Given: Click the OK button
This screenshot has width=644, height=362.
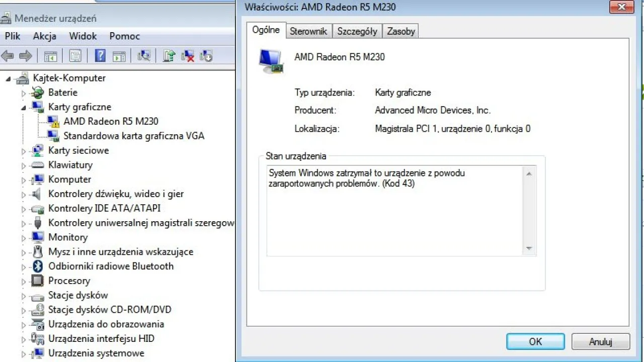Looking at the screenshot, I should pos(535,341).
